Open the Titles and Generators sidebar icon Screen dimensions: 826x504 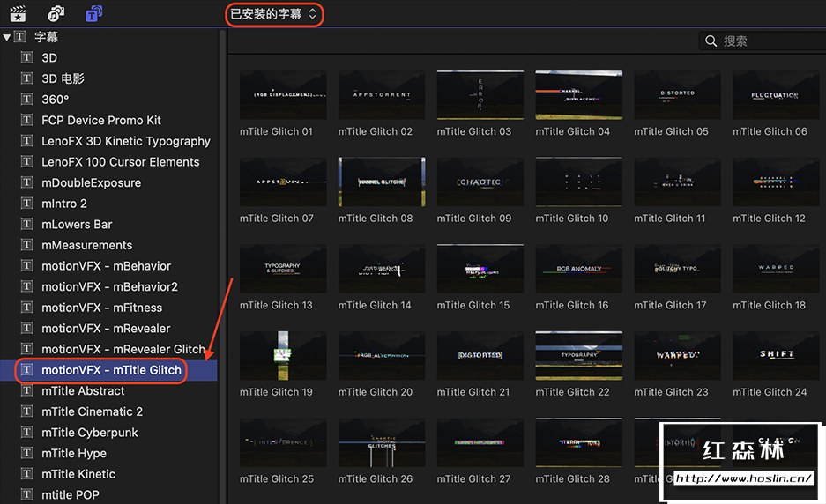[x=93, y=14]
